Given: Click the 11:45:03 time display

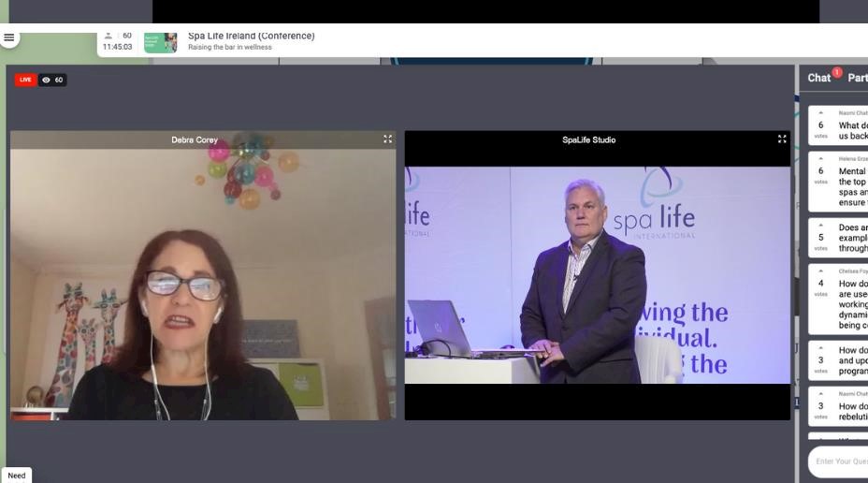Looking at the screenshot, I should pos(117,47).
